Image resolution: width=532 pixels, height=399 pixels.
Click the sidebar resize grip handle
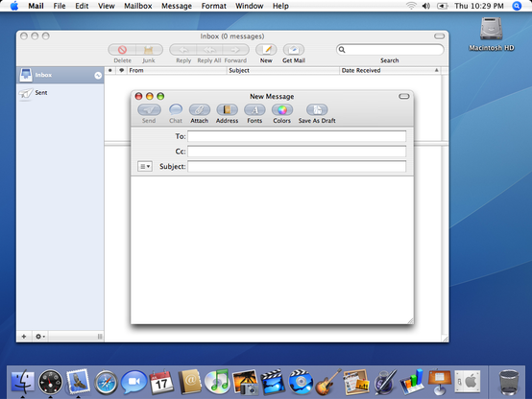[100, 337]
